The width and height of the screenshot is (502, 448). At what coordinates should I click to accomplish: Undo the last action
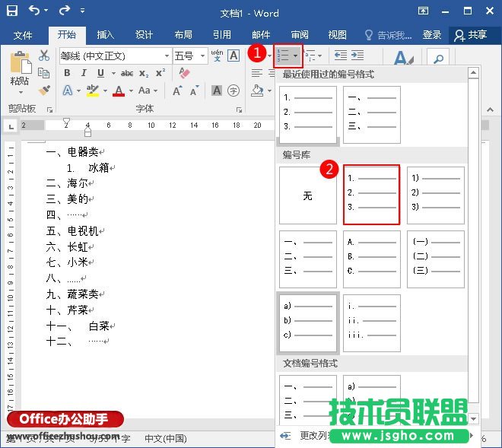(x=34, y=11)
